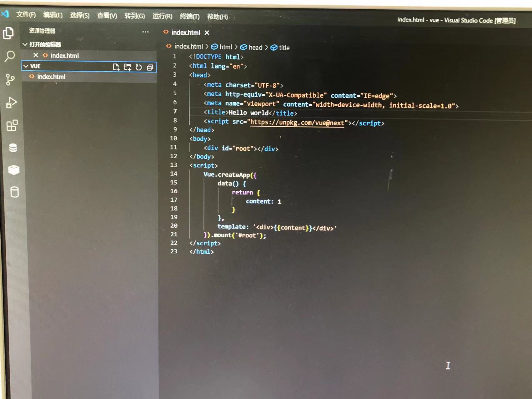Image resolution: width=532 pixels, height=399 pixels.
Task: Create a new folder in VUE folder
Action: click(127, 67)
